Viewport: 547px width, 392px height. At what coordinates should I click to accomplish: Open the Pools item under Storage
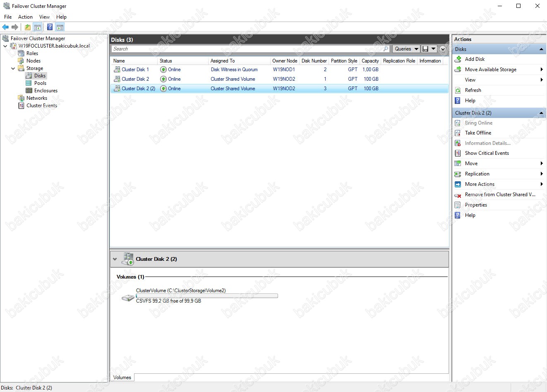[40, 83]
